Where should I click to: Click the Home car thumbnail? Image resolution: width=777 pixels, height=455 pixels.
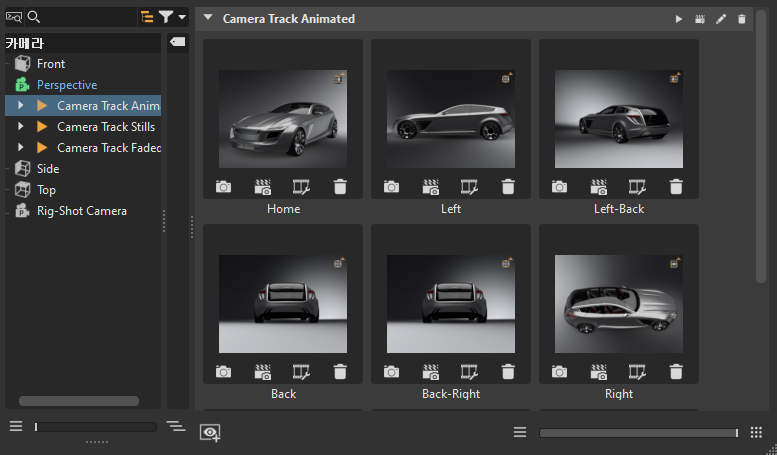(x=283, y=119)
